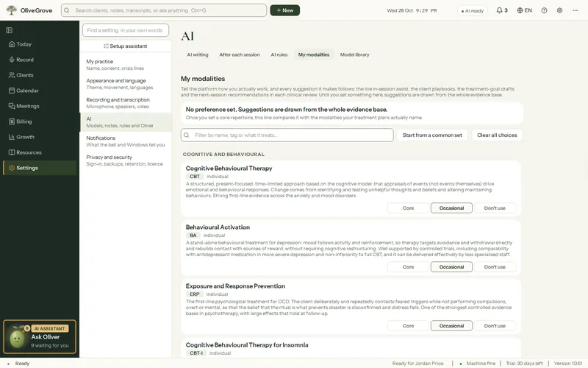Click the notifications bell icon
This screenshot has height=368, width=588.
(499, 10)
